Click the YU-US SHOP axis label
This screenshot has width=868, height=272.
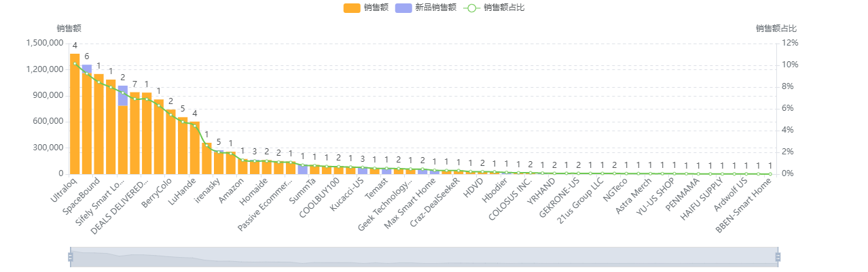click(655, 198)
